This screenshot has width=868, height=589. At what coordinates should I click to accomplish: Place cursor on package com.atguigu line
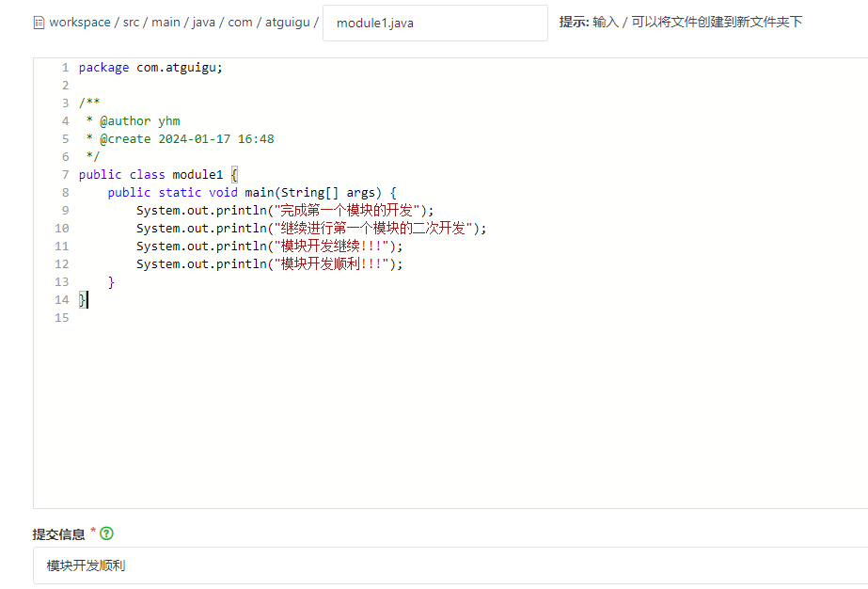click(x=150, y=68)
